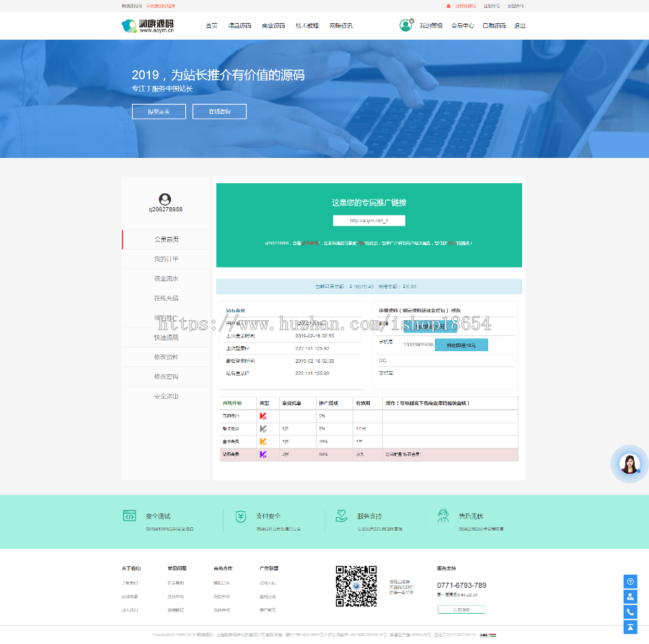Image resolution: width=649 pixels, height=644 pixels.
Task: Click the orange gold-card VIP icon
Action: click(x=262, y=441)
